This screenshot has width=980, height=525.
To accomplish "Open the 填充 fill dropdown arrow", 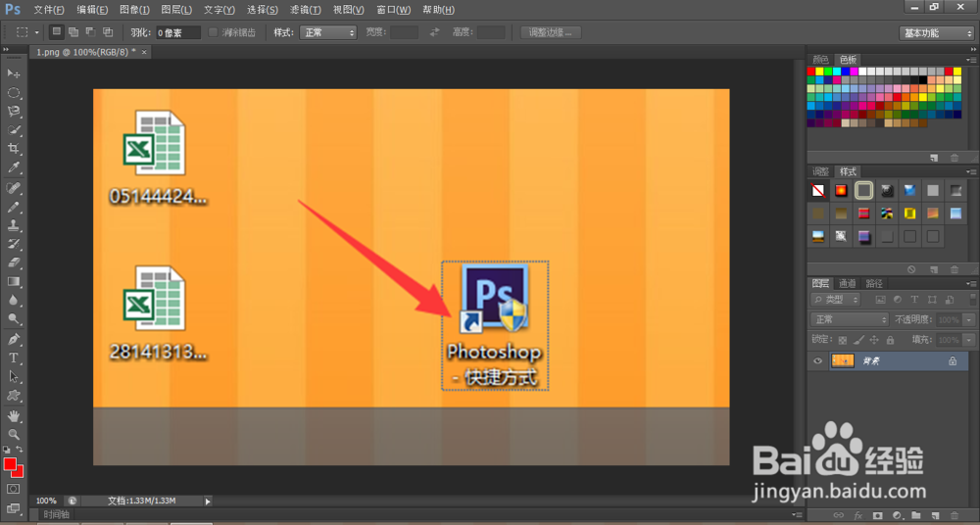I will point(969,340).
